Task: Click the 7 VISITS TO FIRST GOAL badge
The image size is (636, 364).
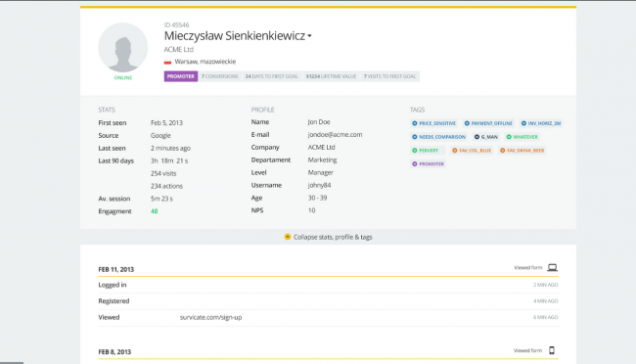Action: coord(389,76)
